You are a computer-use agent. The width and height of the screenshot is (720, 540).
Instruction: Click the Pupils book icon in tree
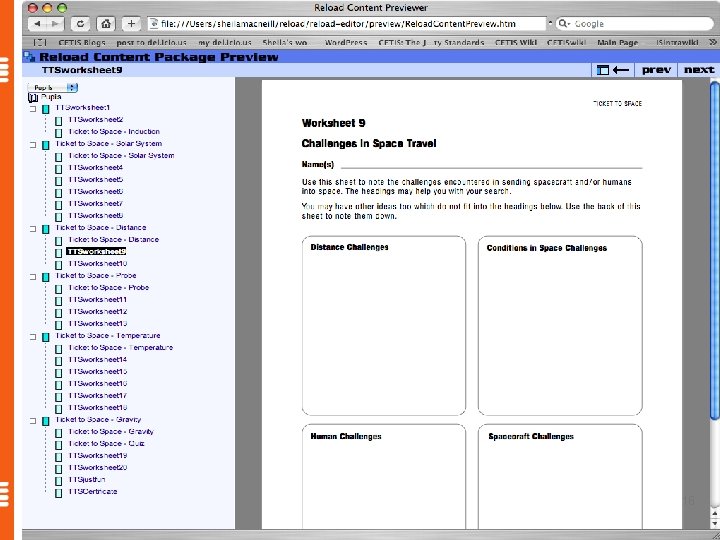pos(33,97)
